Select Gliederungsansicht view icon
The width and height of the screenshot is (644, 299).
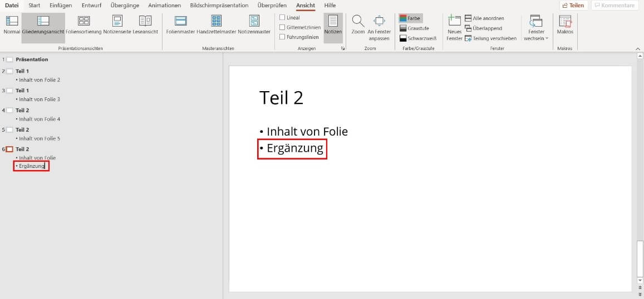43,21
